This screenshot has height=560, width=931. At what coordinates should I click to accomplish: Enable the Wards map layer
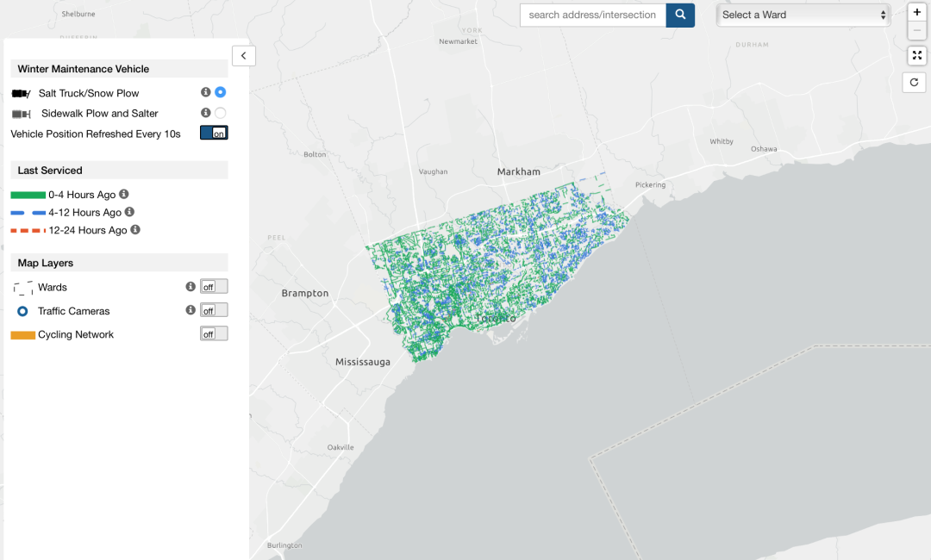(x=214, y=287)
